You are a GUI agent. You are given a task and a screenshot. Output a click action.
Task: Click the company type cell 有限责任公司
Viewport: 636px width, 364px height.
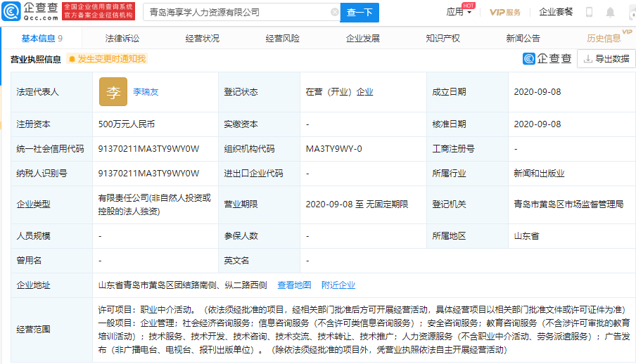[x=155, y=204]
